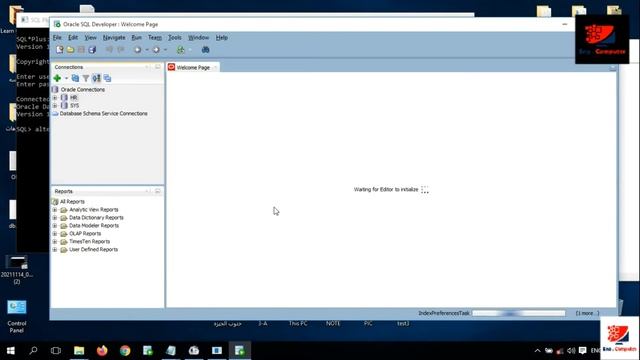640x360 pixels.
Task: Select the Analytic View Reports item
Action: tap(93, 210)
